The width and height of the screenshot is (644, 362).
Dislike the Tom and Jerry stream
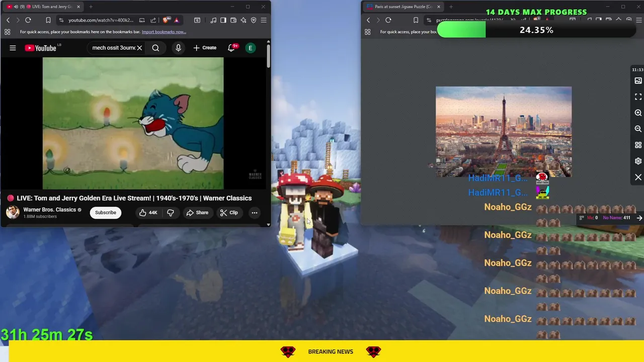(171, 213)
